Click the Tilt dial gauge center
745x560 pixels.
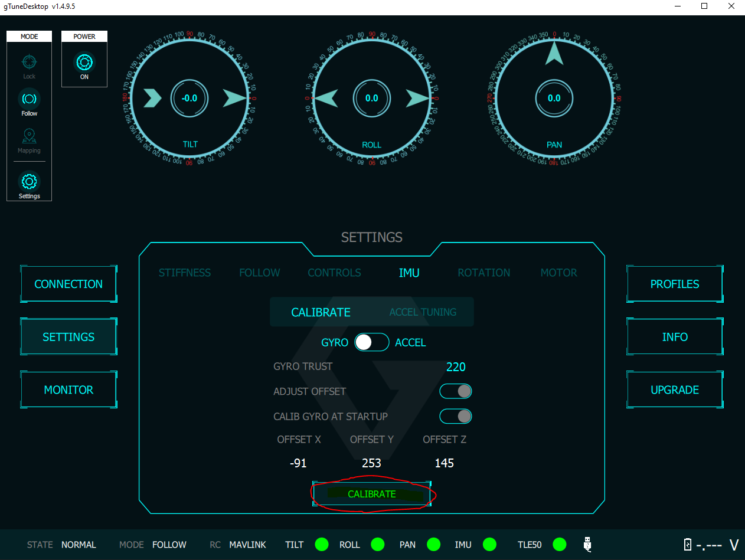189,99
